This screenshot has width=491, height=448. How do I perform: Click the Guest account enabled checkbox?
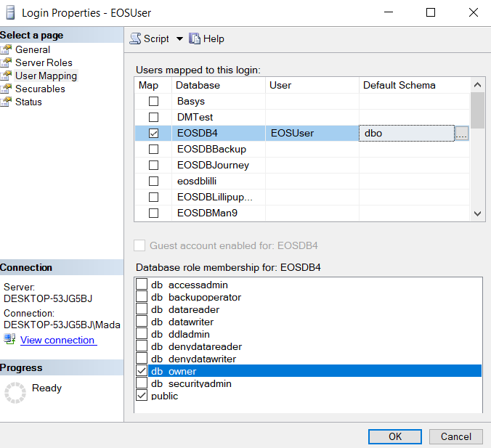139,245
